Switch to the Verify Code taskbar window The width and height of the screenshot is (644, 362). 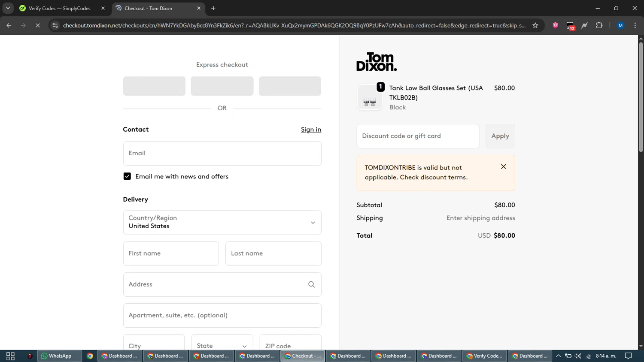[x=484, y=356]
